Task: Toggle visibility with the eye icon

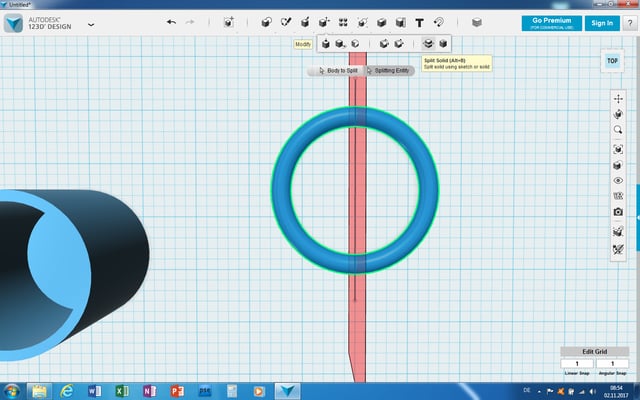Action: tap(618, 181)
